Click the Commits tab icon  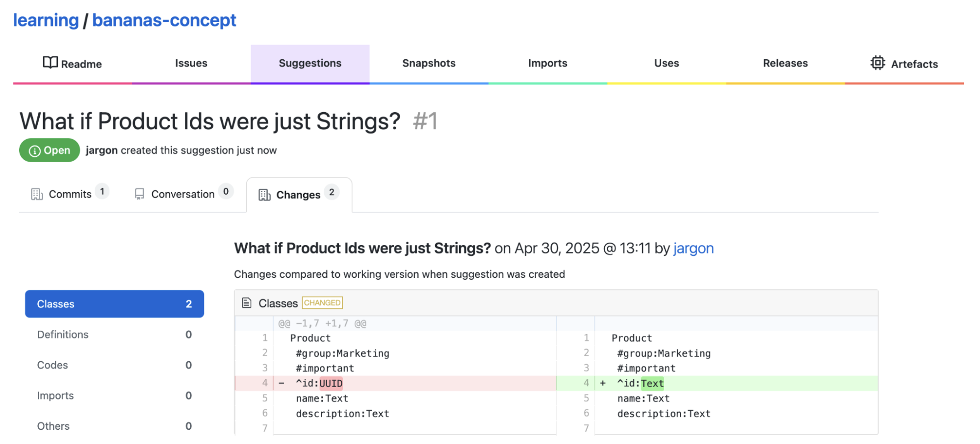click(37, 195)
